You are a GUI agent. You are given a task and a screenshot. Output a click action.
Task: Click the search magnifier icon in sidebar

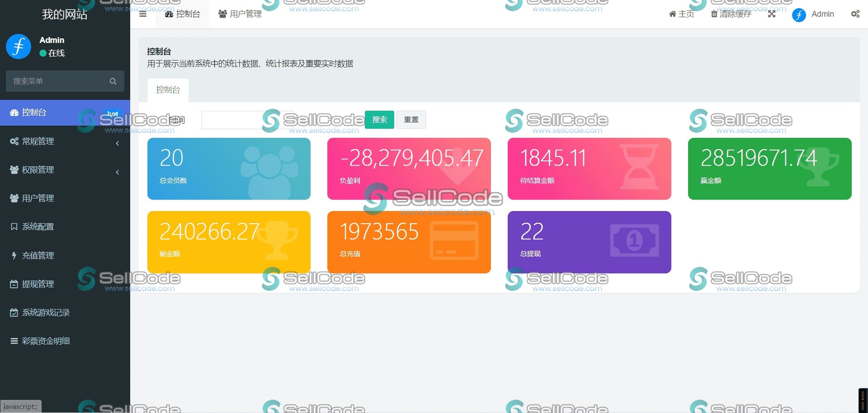click(x=113, y=81)
